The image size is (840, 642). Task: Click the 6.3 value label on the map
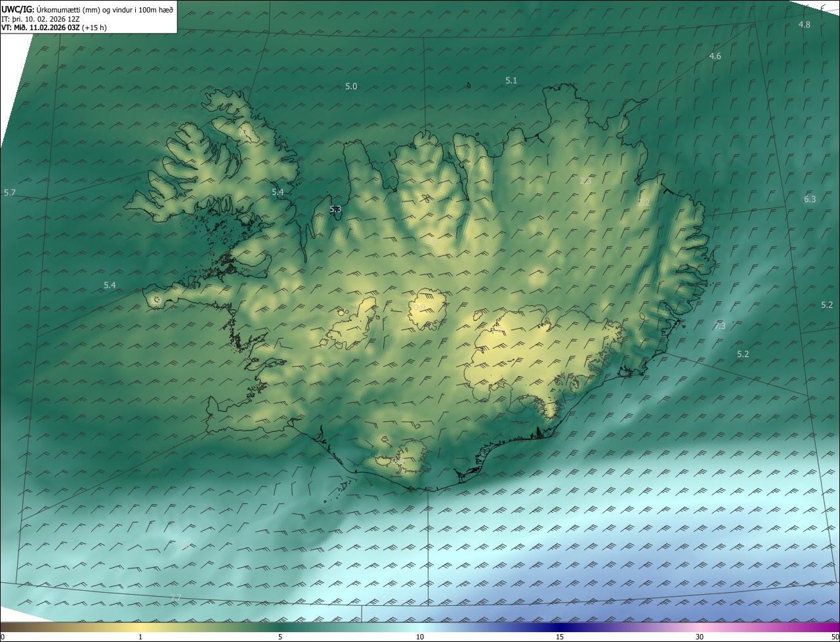(810, 199)
